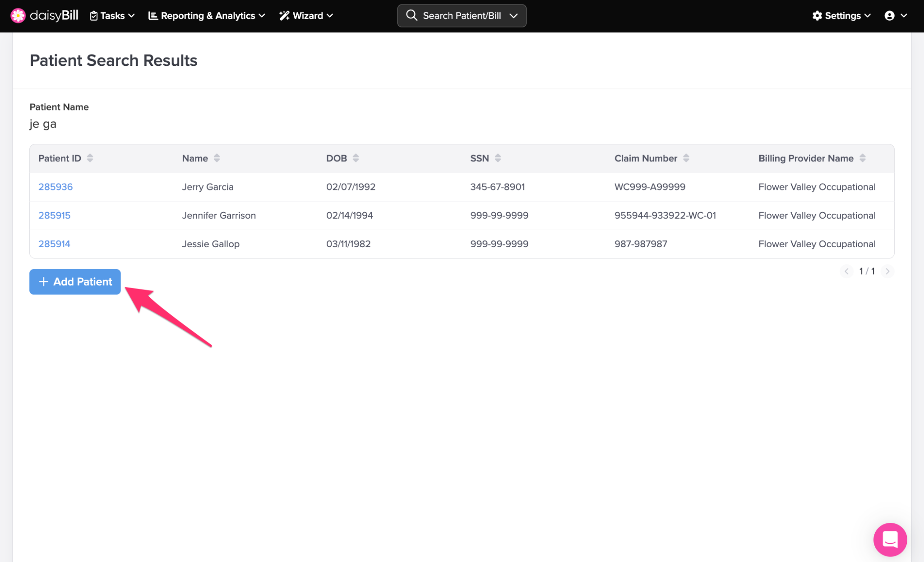The height and width of the screenshot is (562, 924).
Task: Sort results by DOB sort arrows
Action: (x=356, y=158)
